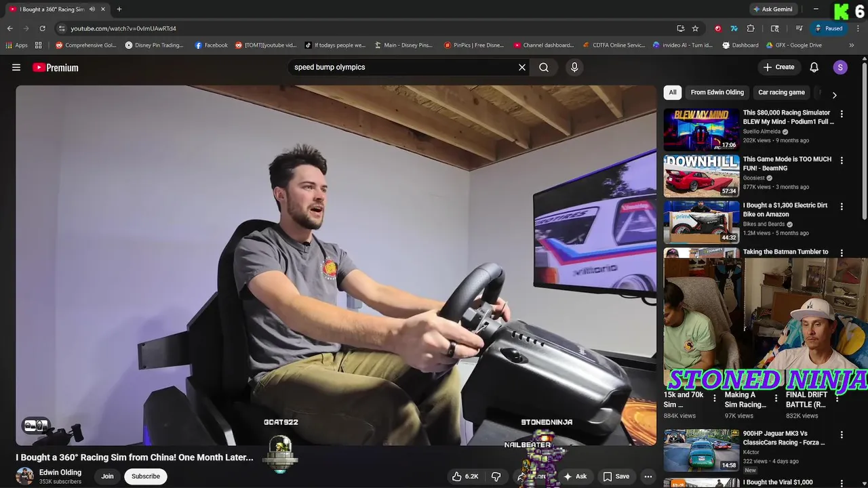The width and height of the screenshot is (868, 488).
Task: Select the All filter chip
Action: [x=673, y=92]
